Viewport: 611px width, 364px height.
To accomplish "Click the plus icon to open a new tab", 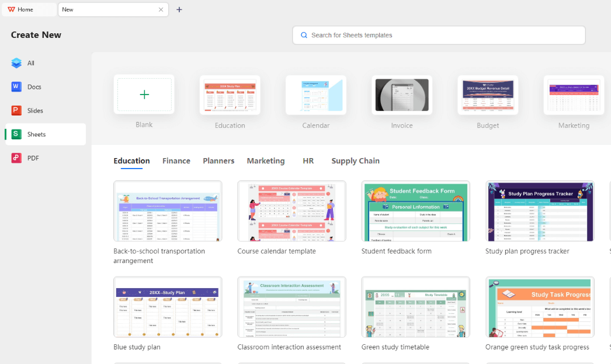I will click(179, 9).
